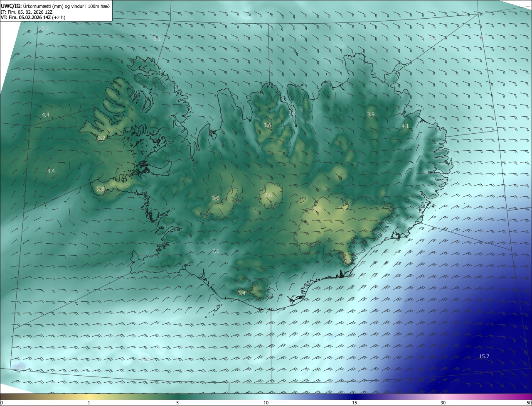Click the 3.9 value label on the map
The image size is (532, 406).
pos(371,114)
